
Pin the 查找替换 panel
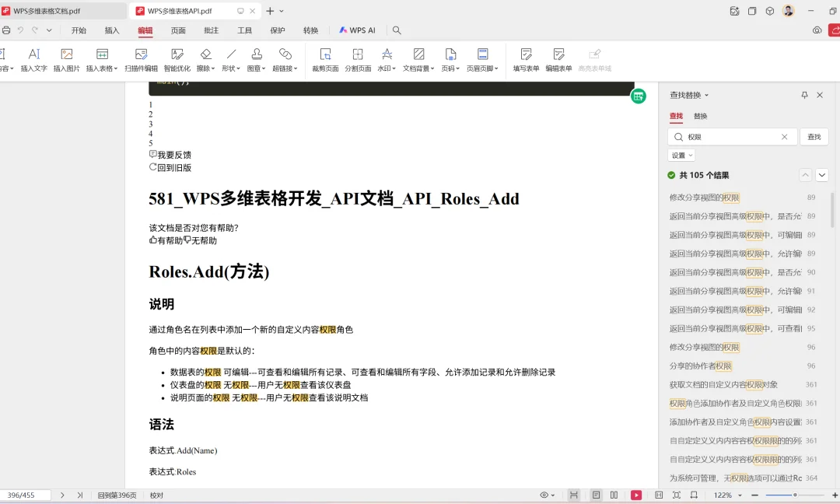(x=804, y=96)
